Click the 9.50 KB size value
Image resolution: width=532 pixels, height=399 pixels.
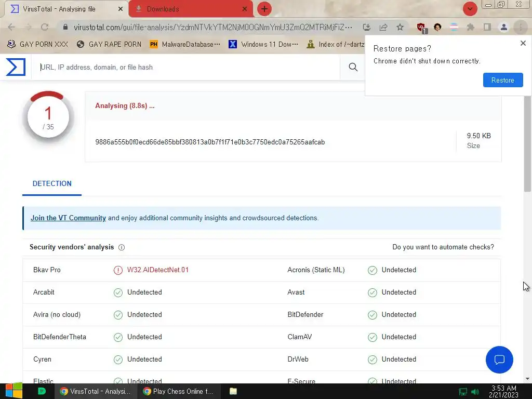point(478,136)
